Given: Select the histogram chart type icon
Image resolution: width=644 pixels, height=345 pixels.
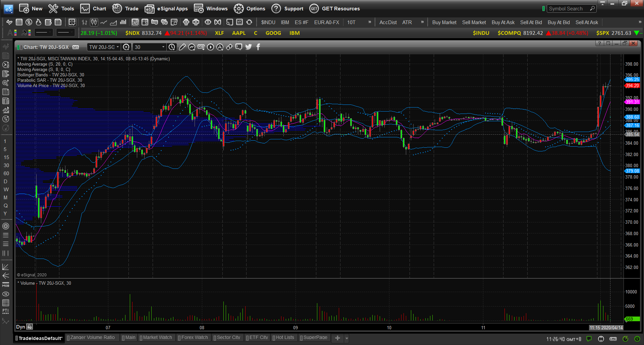Looking at the screenshot, I should click(x=123, y=22).
